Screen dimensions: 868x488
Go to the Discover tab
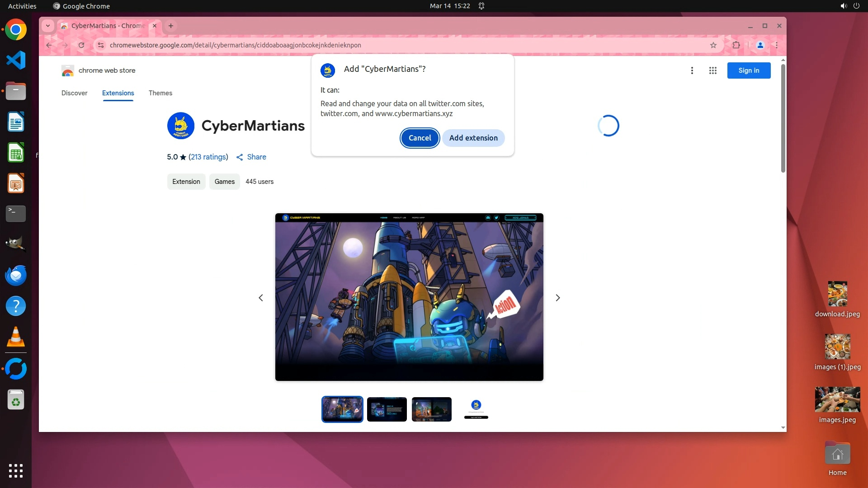[x=75, y=93]
